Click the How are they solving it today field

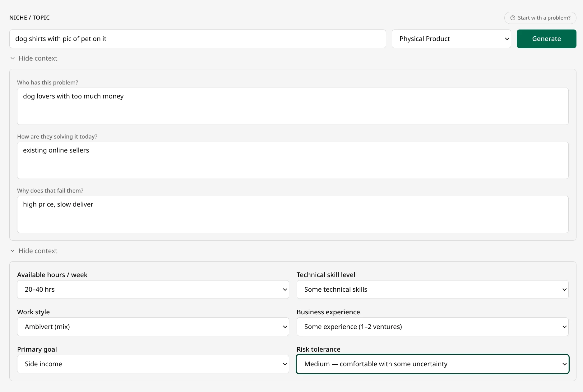pyautogui.click(x=293, y=160)
